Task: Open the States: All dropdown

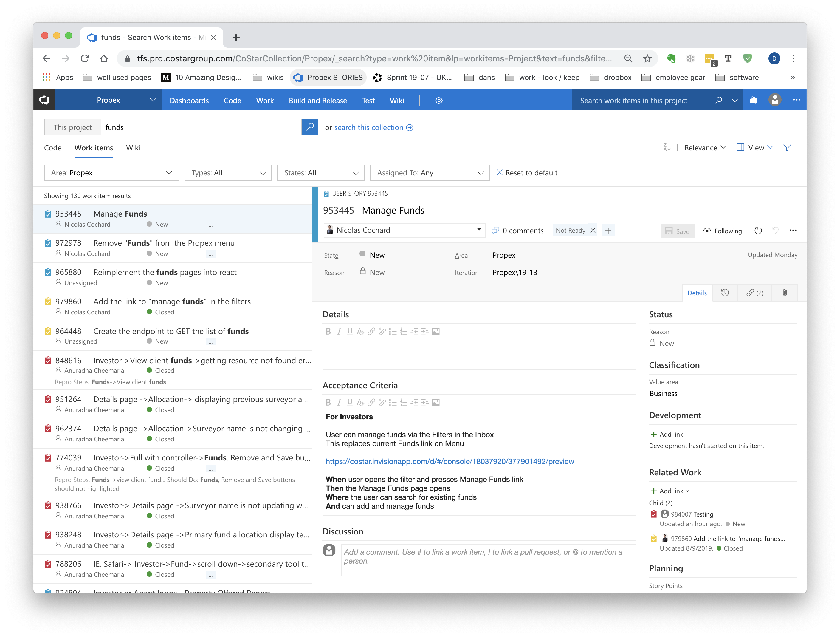Action: [x=321, y=173]
